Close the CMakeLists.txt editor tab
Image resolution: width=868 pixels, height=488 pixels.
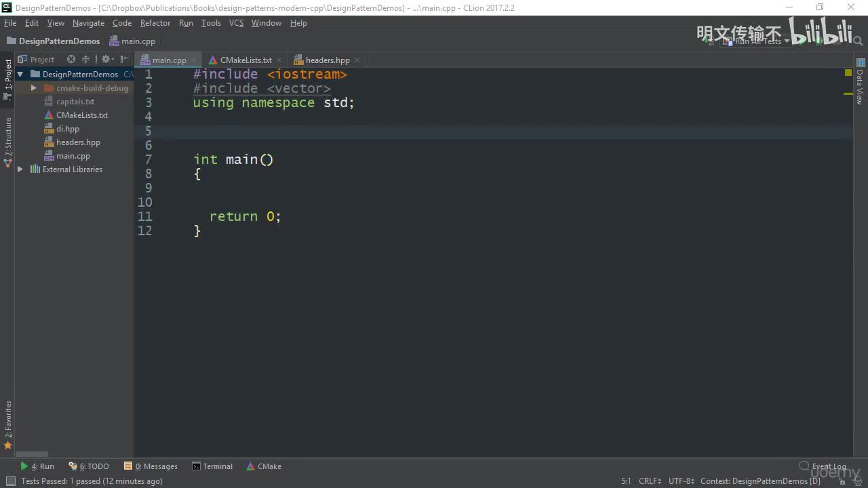click(279, 60)
